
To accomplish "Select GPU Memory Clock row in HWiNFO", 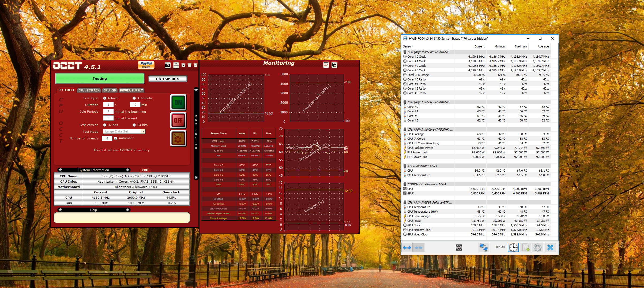I will [476, 230].
